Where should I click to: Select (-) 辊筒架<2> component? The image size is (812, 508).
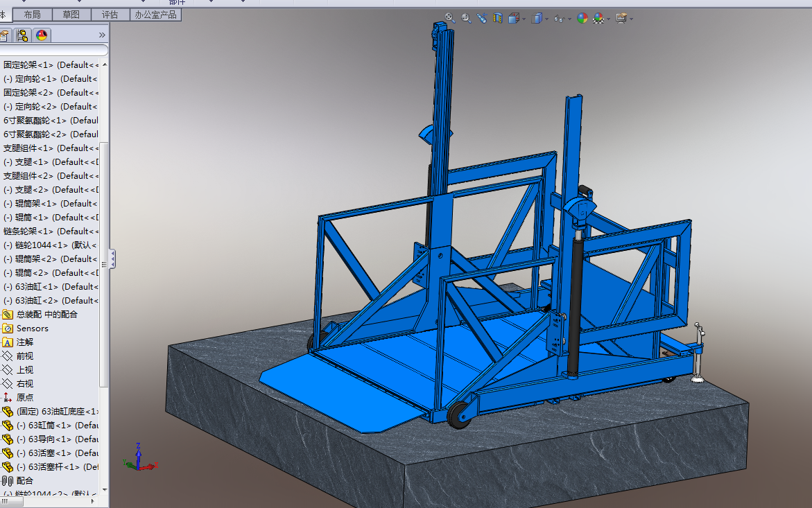pyautogui.click(x=50, y=259)
